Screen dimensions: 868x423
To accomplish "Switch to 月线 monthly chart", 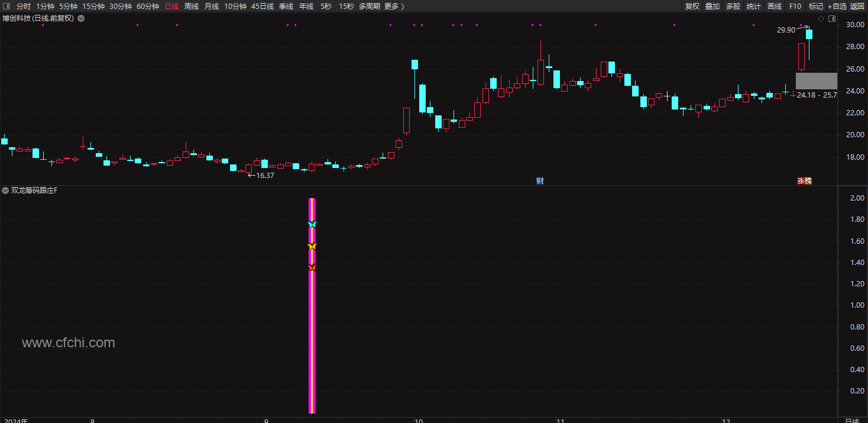I will [x=212, y=7].
